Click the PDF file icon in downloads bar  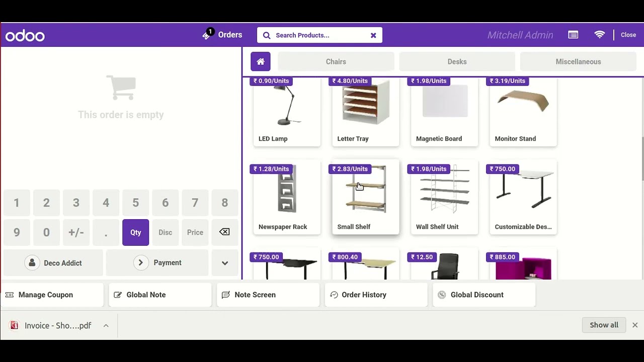click(x=14, y=325)
